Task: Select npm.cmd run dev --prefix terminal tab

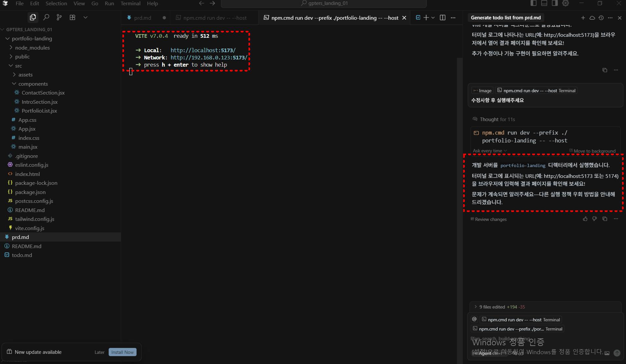Action: (x=335, y=18)
